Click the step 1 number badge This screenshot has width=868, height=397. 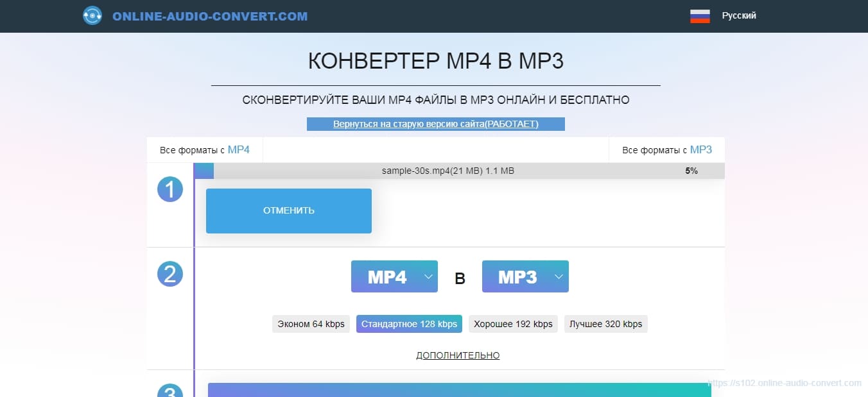coord(170,189)
